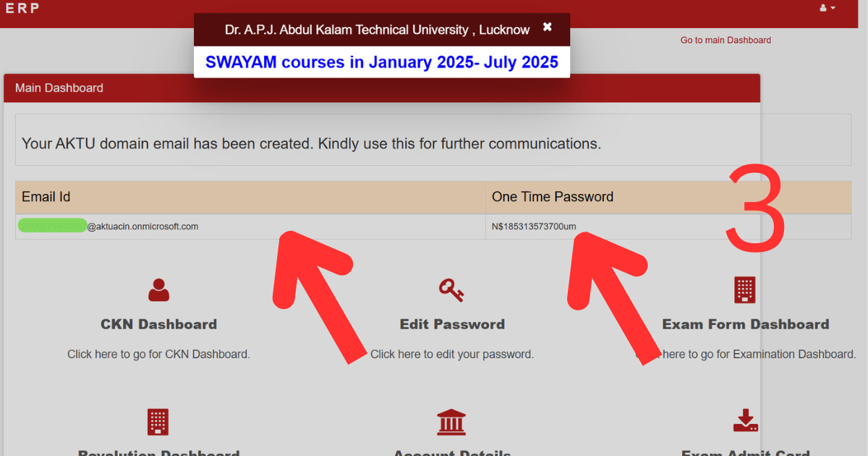868x456 pixels.
Task: Click the Exam Admit Card download icon
Action: pyautogui.click(x=745, y=420)
